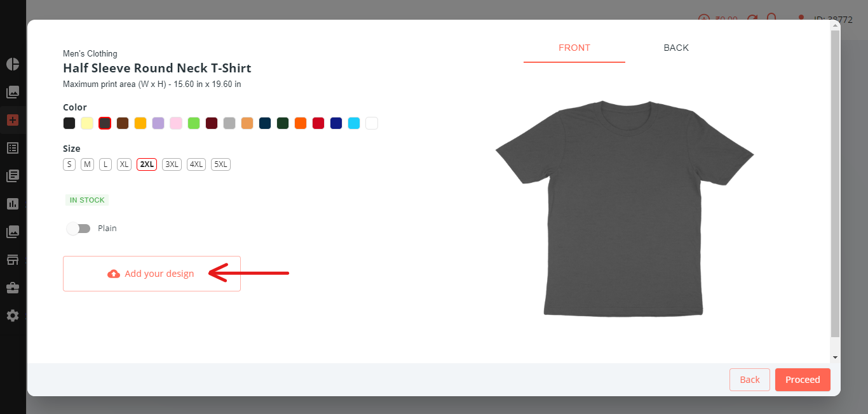Click the cloud upload icon in Add your design

(114, 274)
